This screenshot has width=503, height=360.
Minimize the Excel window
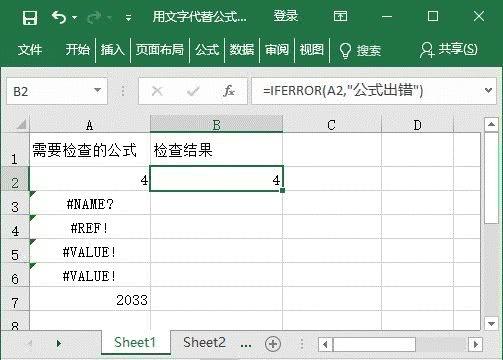coord(387,16)
